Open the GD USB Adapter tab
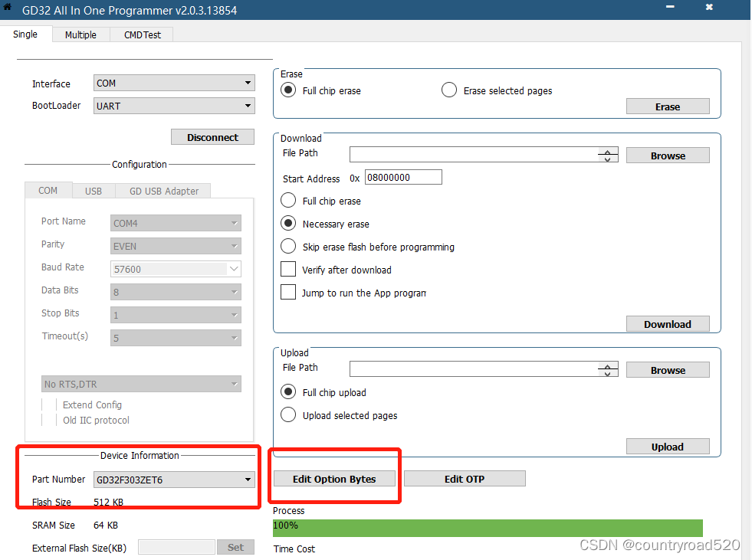The width and height of the screenshot is (752, 560). click(x=163, y=191)
